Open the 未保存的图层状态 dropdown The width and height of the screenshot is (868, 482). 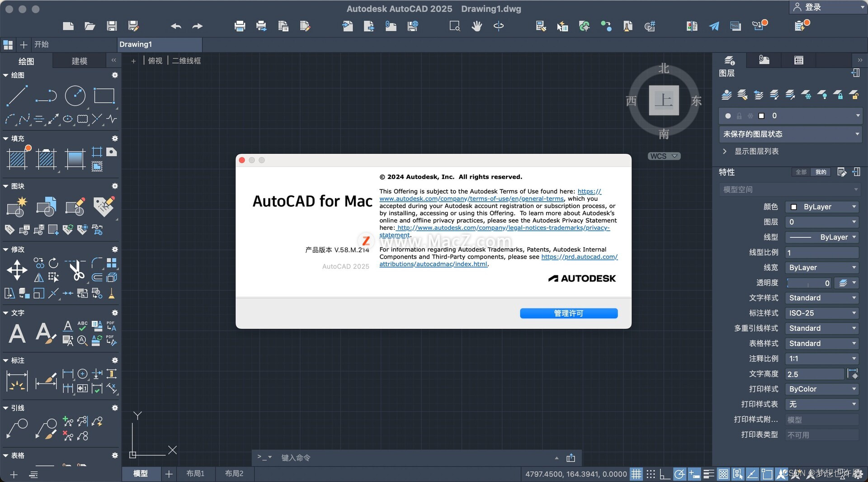(790, 134)
